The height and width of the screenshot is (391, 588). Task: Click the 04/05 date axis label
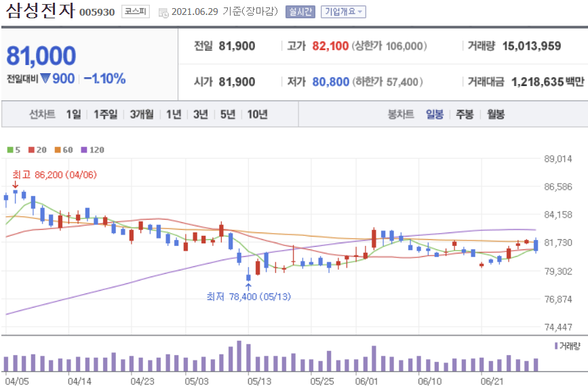[17, 382]
